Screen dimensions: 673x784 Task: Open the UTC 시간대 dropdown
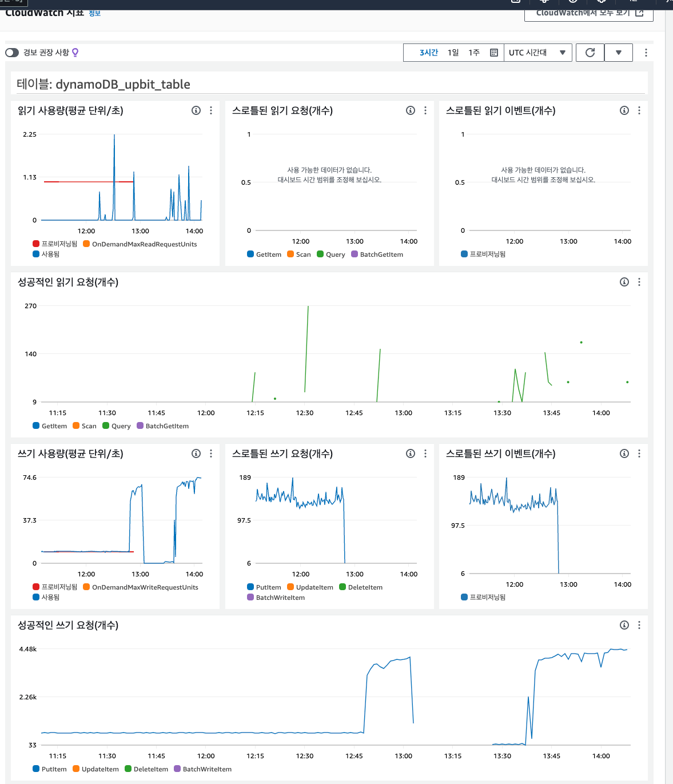[537, 53]
